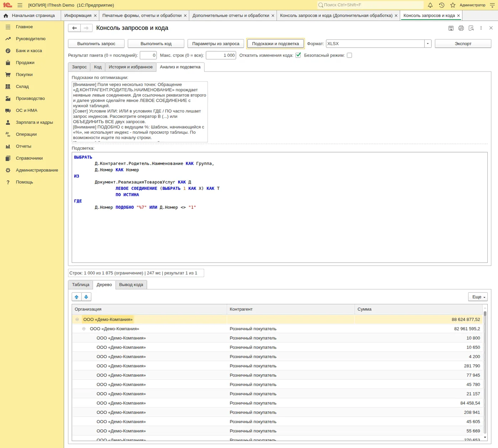Switch to the Запрос tab
Viewport: 498px width, 448px height.
[x=79, y=67]
